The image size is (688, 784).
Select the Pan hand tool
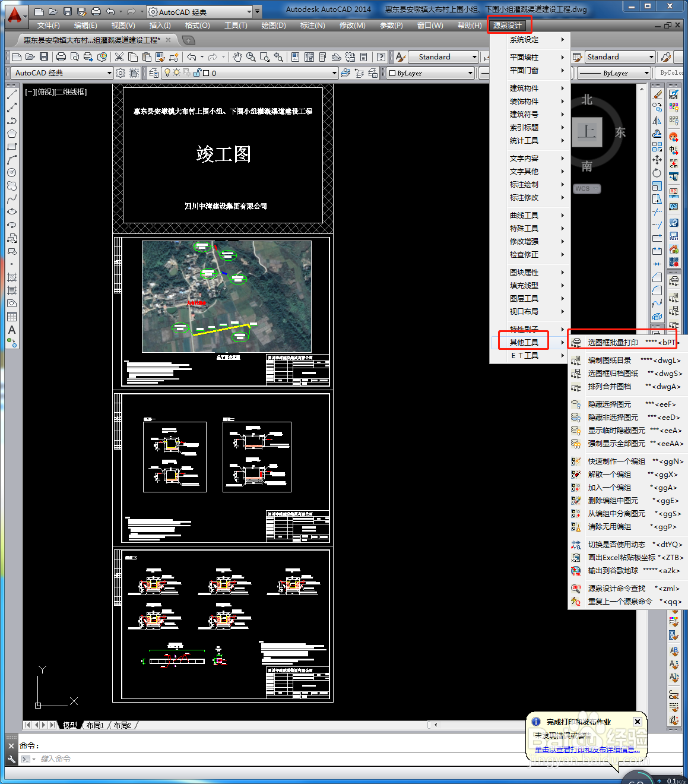[x=237, y=57]
